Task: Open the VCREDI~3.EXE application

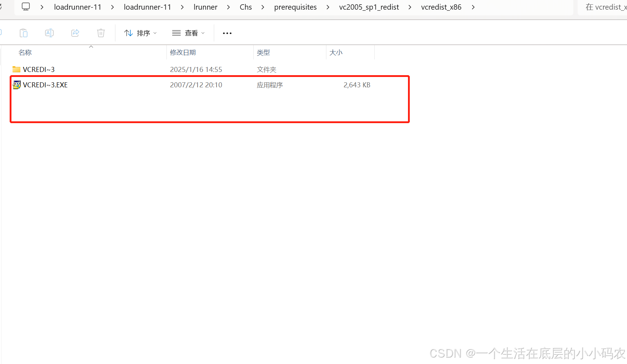Action: point(45,85)
